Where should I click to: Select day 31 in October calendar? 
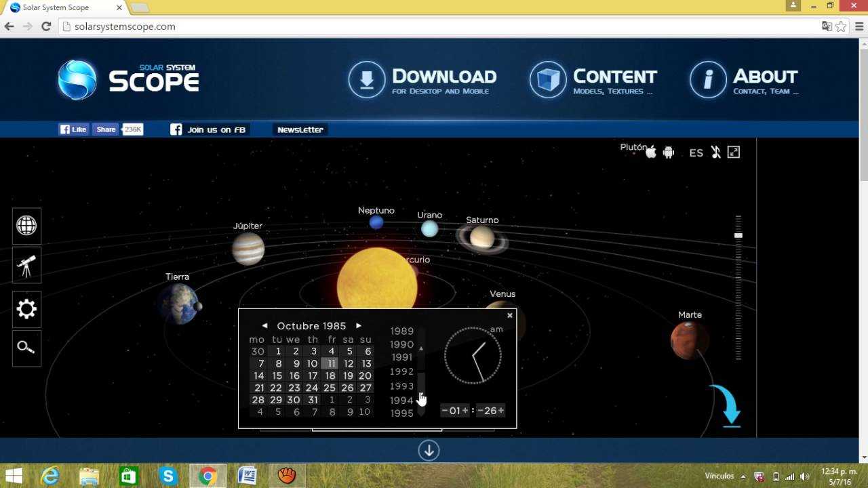(312, 400)
